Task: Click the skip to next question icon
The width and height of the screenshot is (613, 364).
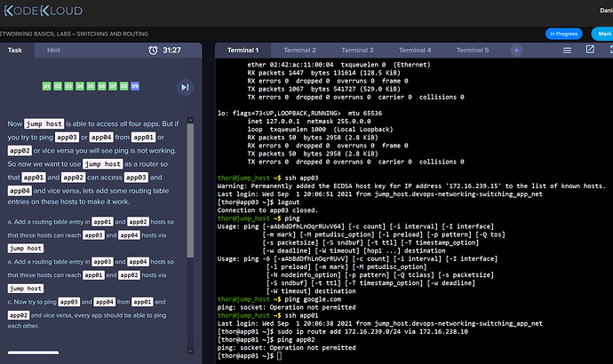Action: [184, 86]
